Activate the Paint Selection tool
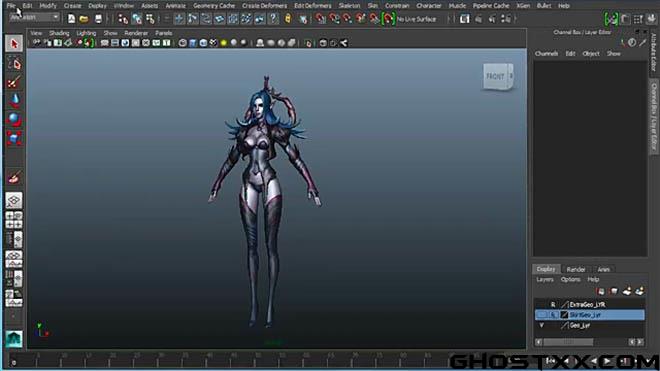 14,82
